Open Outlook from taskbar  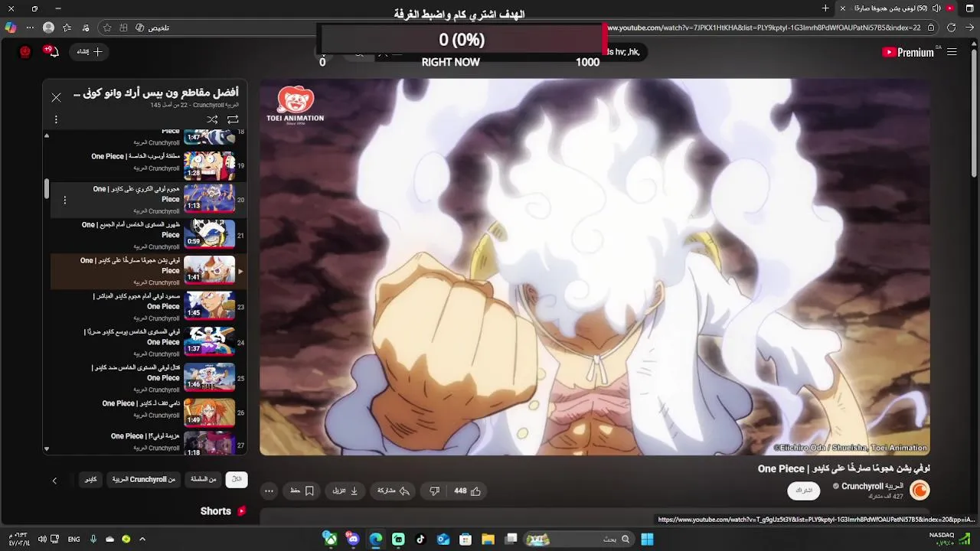tap(443, 539)
